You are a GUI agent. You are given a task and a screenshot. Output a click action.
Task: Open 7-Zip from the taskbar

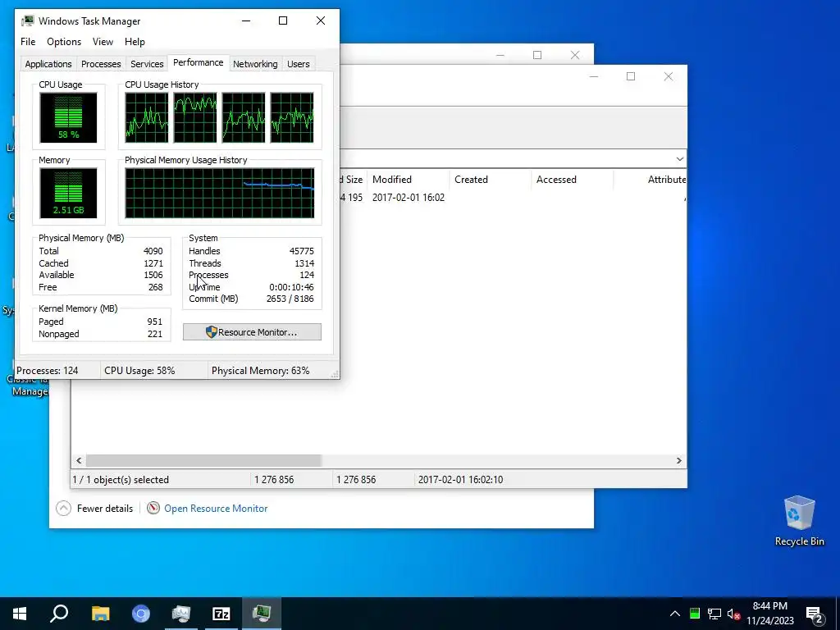pos(221,614)
